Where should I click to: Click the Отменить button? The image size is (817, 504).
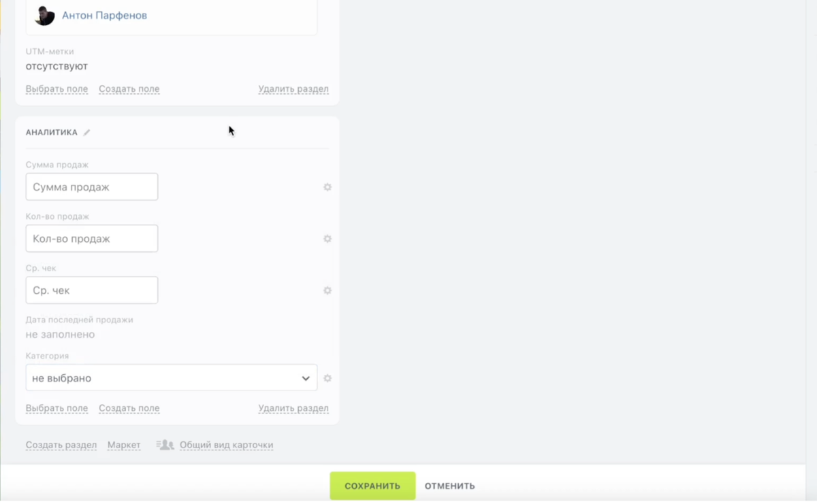coord(450,486)
